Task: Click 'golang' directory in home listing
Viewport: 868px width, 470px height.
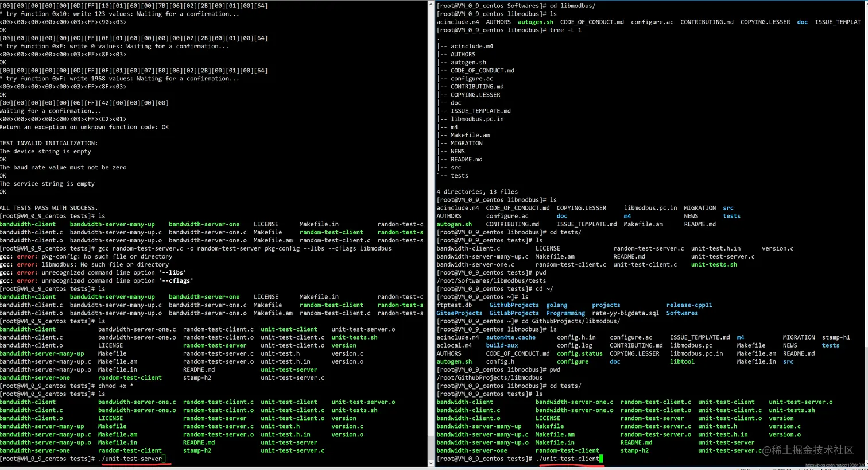Action: 557,305
